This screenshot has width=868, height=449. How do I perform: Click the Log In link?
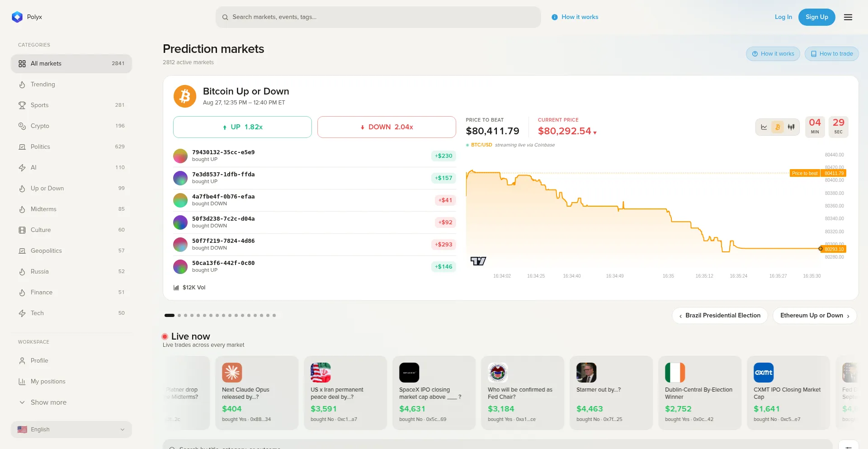[783, 17]
